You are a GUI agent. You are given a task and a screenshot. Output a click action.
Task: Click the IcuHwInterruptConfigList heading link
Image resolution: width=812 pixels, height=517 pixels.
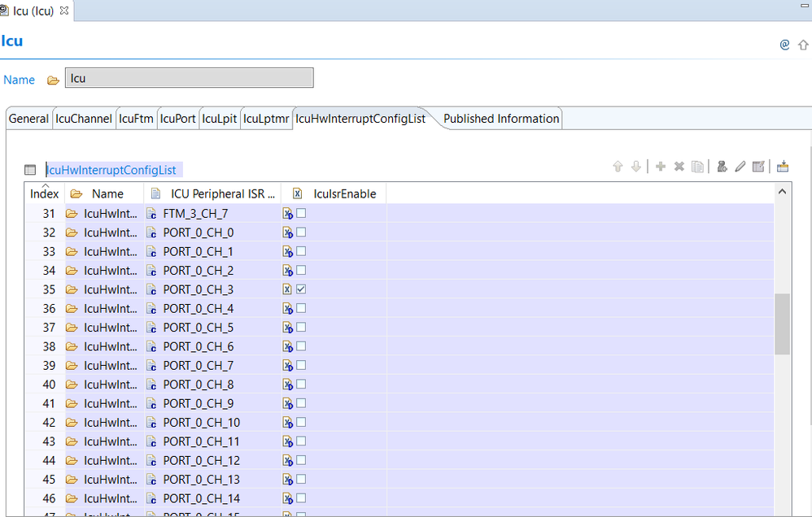[111, 170]
